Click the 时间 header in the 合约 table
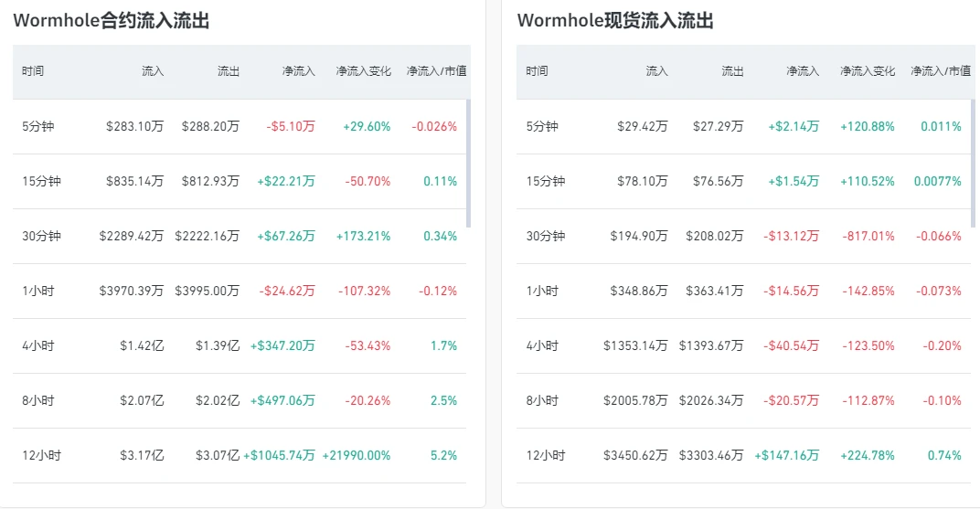 (33, 71)
